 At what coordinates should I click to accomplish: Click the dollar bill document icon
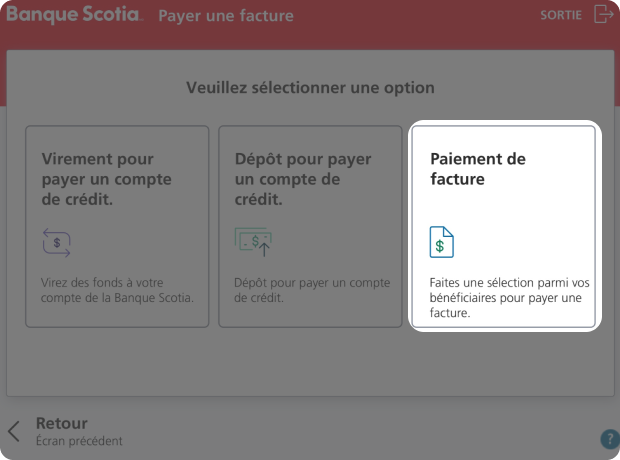click(441, 242)
